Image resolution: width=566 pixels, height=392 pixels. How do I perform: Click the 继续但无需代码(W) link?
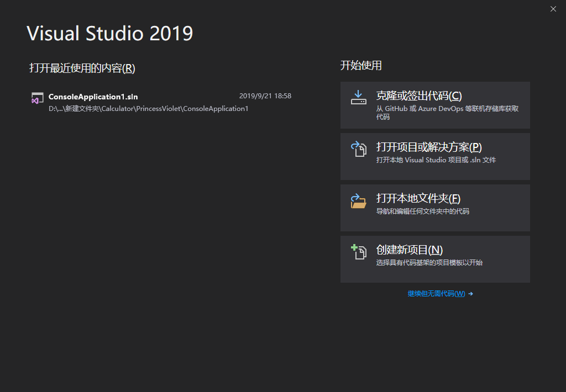point(436,294)
